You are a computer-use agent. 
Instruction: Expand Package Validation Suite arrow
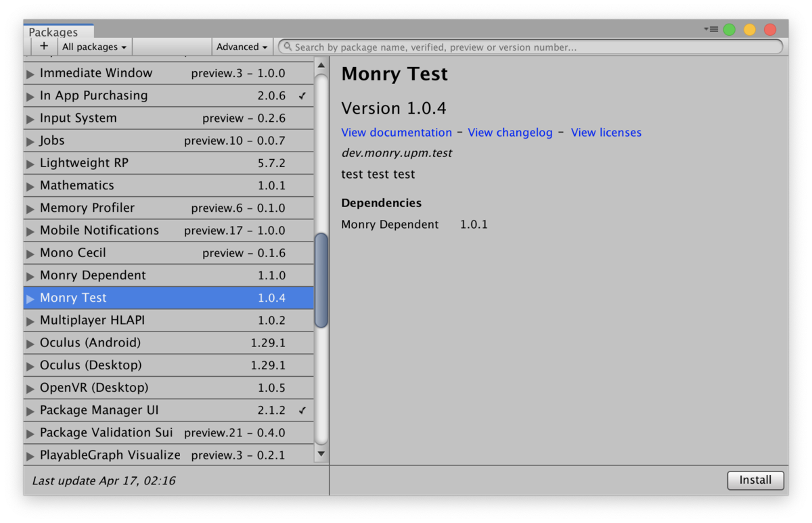(x=30, y=433)
